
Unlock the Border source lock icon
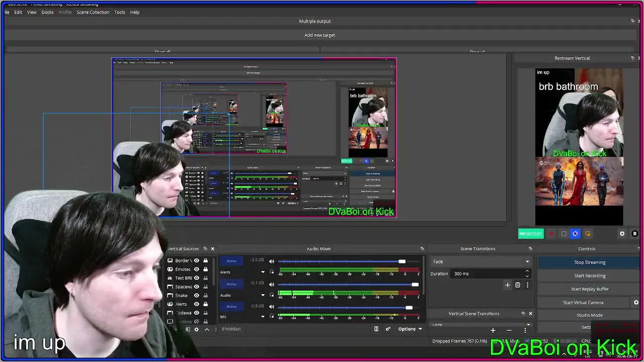(205, 260)
